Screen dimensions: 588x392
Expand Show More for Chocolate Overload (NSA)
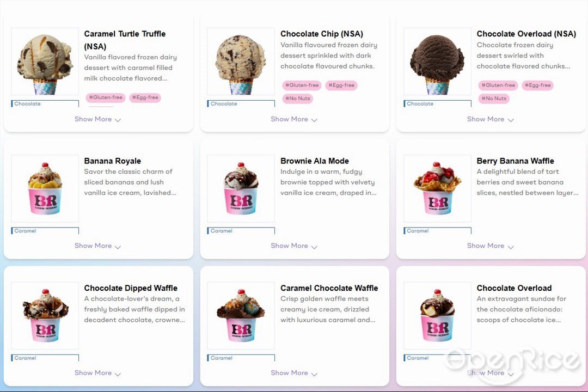point(490,119)
